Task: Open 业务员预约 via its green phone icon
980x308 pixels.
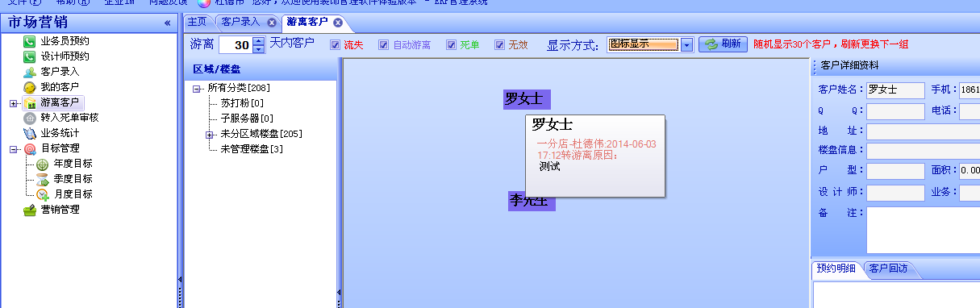Action: click(30, 41)
